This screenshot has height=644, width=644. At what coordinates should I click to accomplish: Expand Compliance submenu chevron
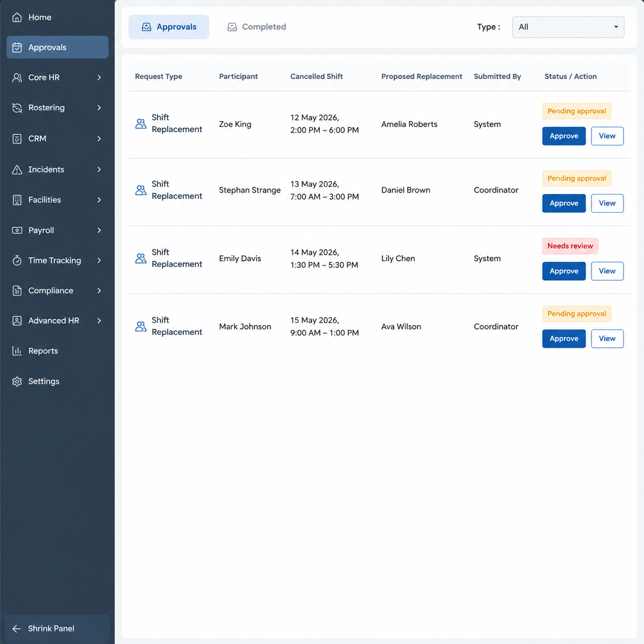[99, 291]
